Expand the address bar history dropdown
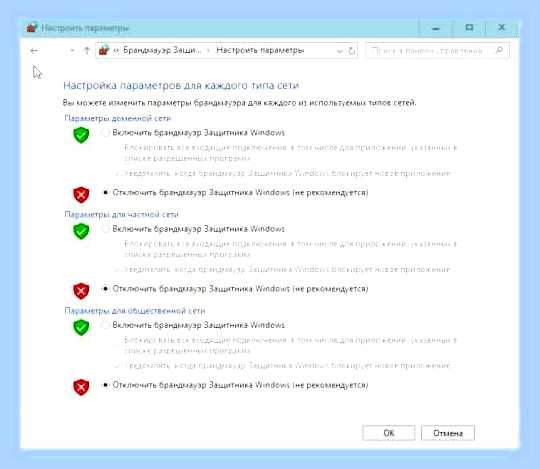 (x=340, y=51)
